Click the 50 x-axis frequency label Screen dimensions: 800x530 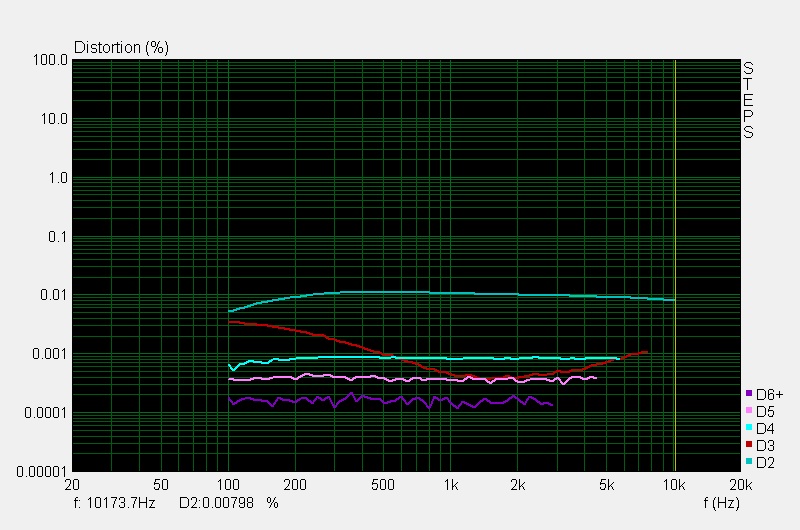(161, 485)
